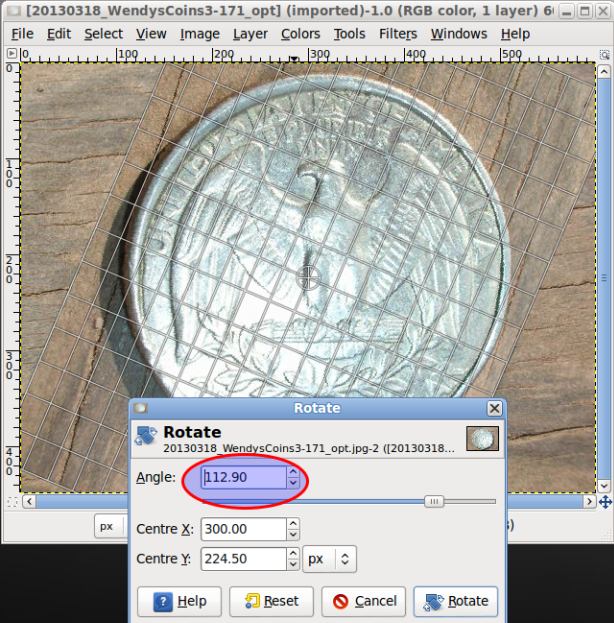Screen dimensions: 614x623
Task: Open the Layer menu
Action: click(250, 34)
